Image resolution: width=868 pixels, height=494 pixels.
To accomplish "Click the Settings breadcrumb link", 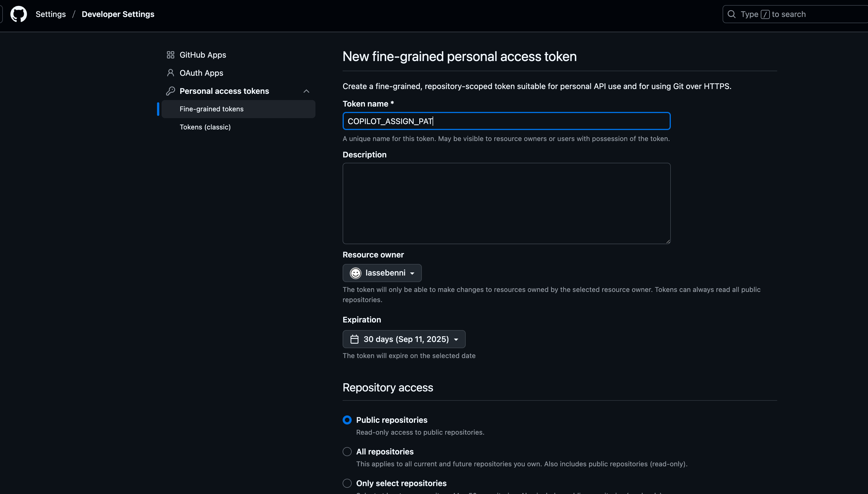I will coord(51,14).
